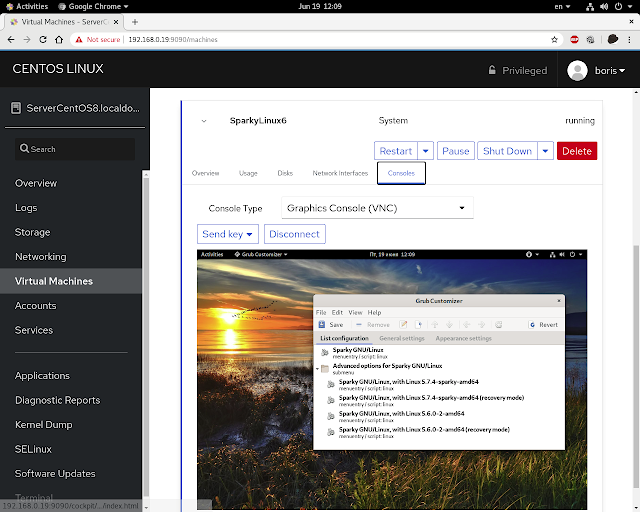
Task: Switch to General settings tab
Action: click(x=402, y=338)
